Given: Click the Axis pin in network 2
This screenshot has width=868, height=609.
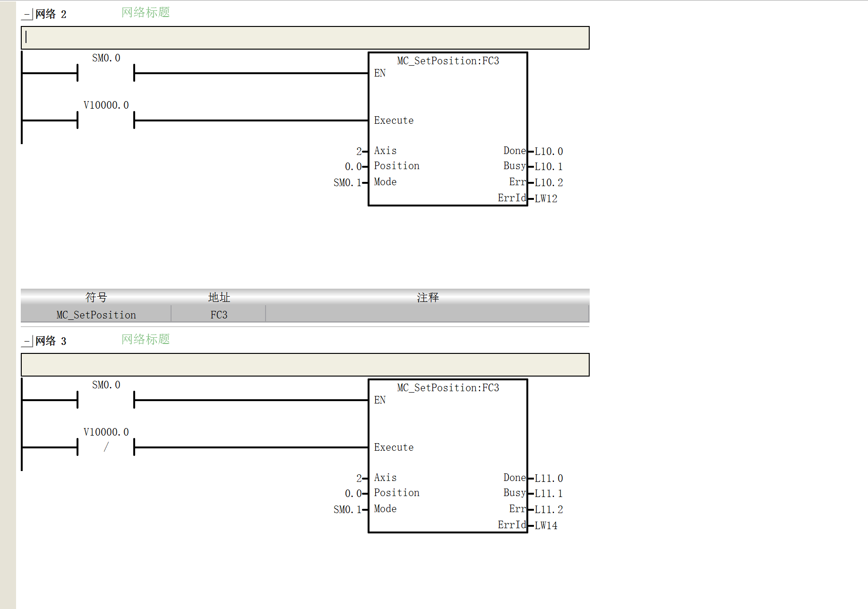Looking at the screenshot, I should coord(385,151).
